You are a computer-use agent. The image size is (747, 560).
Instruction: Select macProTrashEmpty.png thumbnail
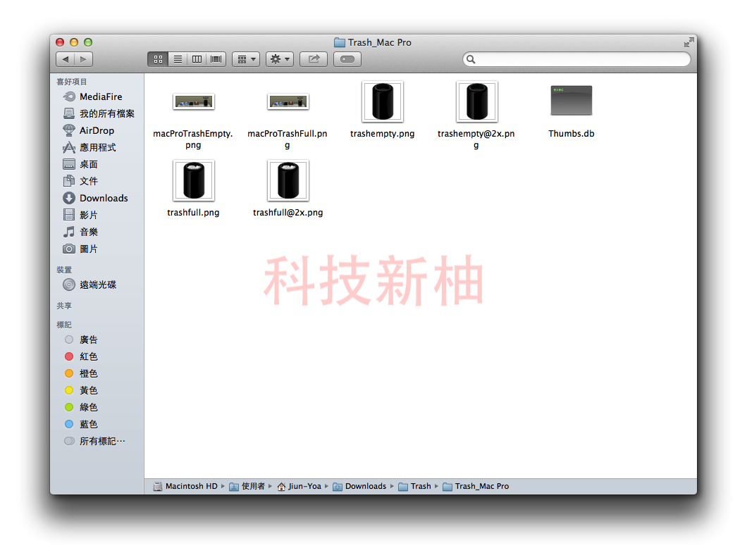click(x=193, y=101)
